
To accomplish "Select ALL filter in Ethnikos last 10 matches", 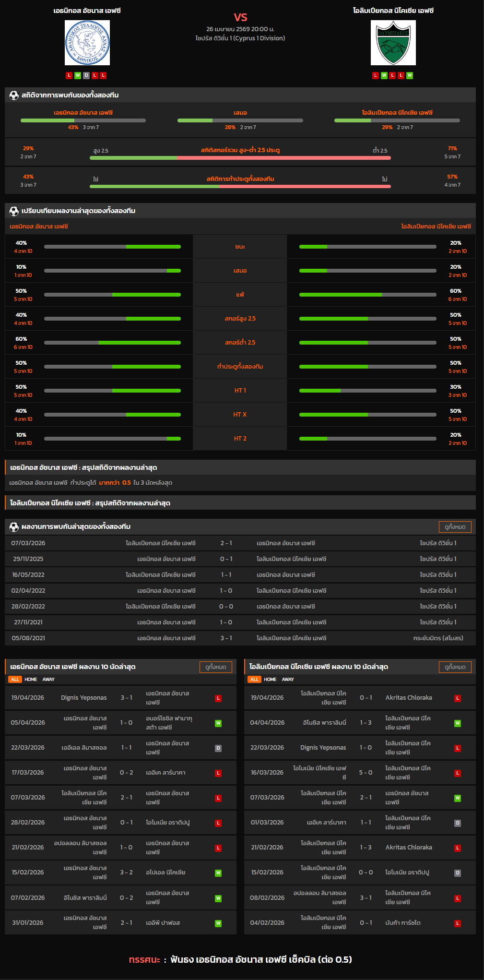I will pyautogui.click(x=15, y=679).
